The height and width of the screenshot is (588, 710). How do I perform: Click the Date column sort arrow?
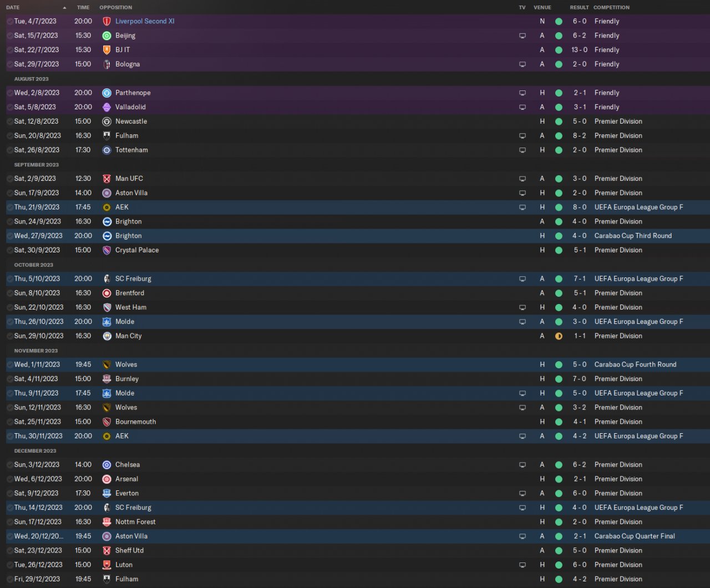tap(64, 8)
